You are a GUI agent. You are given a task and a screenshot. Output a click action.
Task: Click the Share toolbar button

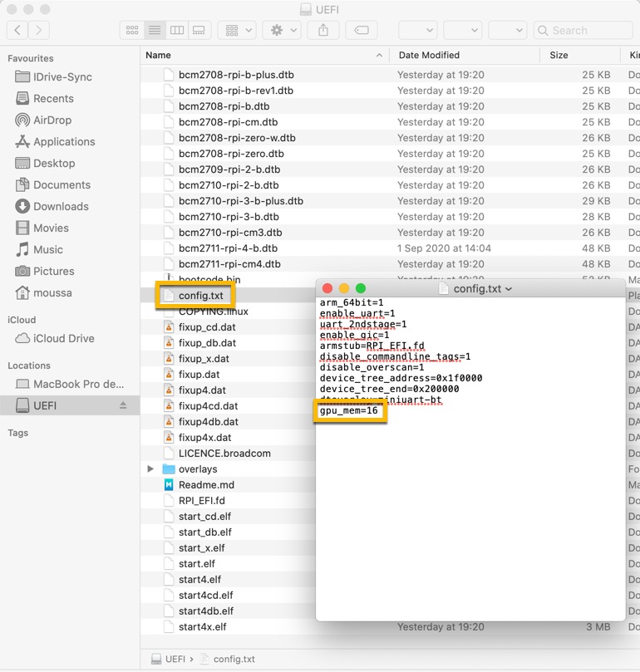pos(323,30)
